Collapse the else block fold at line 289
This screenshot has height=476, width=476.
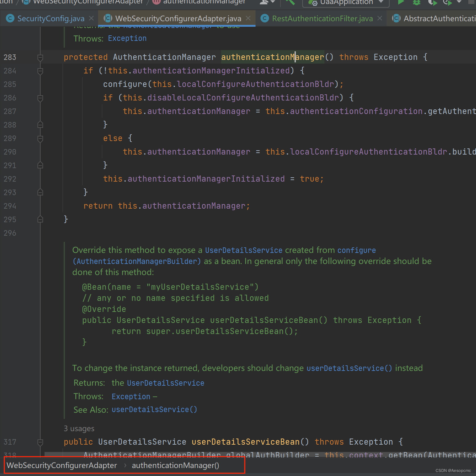[40, 139]
